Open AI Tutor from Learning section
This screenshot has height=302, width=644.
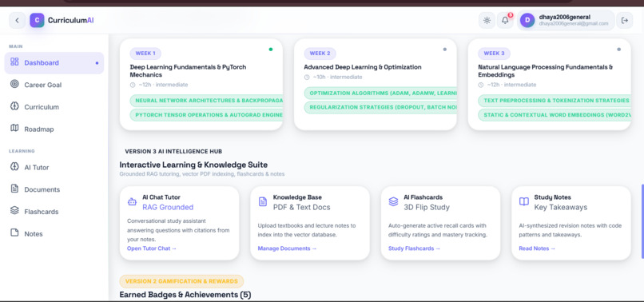pyautogui.click(x=54, y=168)
